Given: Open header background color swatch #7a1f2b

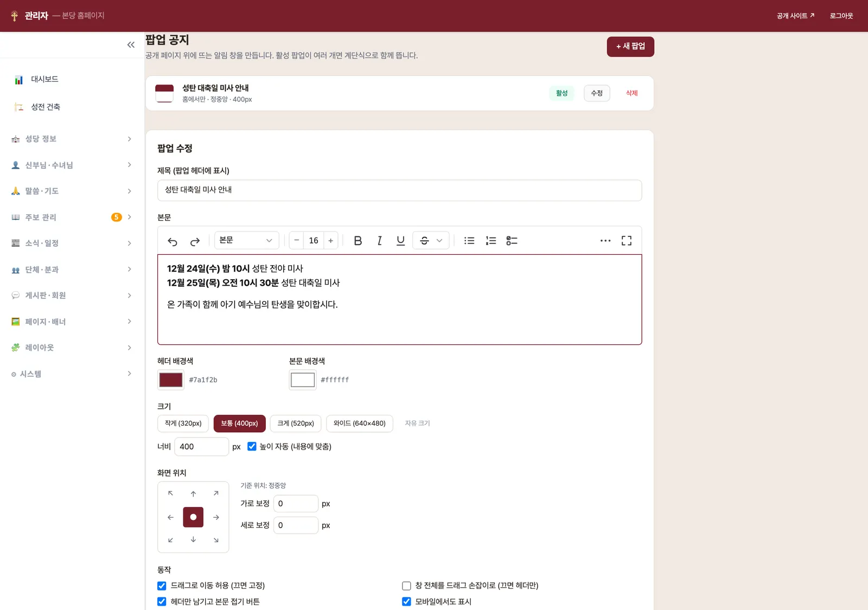Looking at the screenshot, I should coord(171,380).
